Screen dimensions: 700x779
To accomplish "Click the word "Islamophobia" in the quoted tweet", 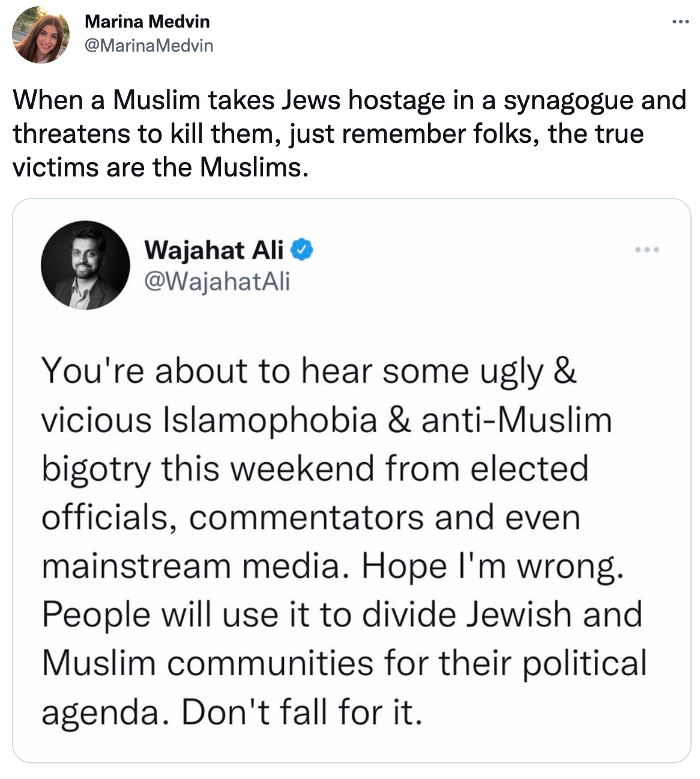I will click(x=270, y=420).
